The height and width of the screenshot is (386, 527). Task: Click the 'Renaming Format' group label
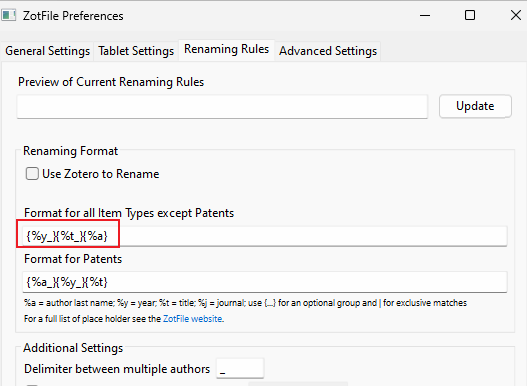71,151
